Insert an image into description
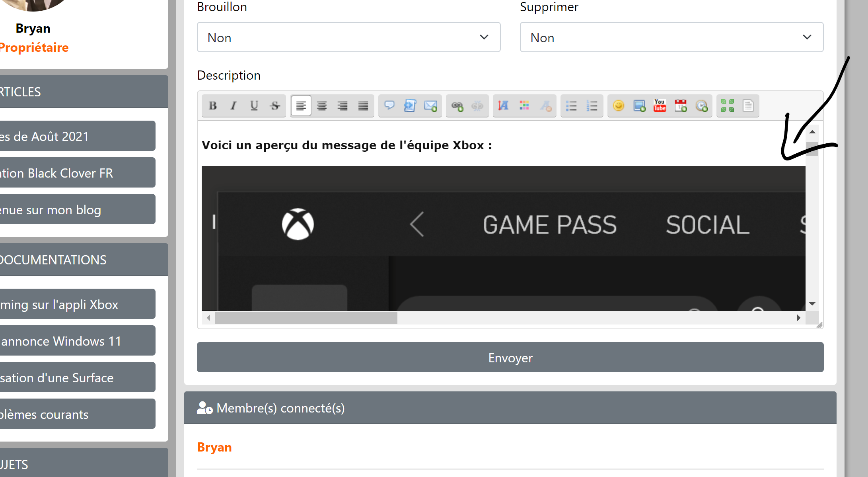 coord(639,106)
